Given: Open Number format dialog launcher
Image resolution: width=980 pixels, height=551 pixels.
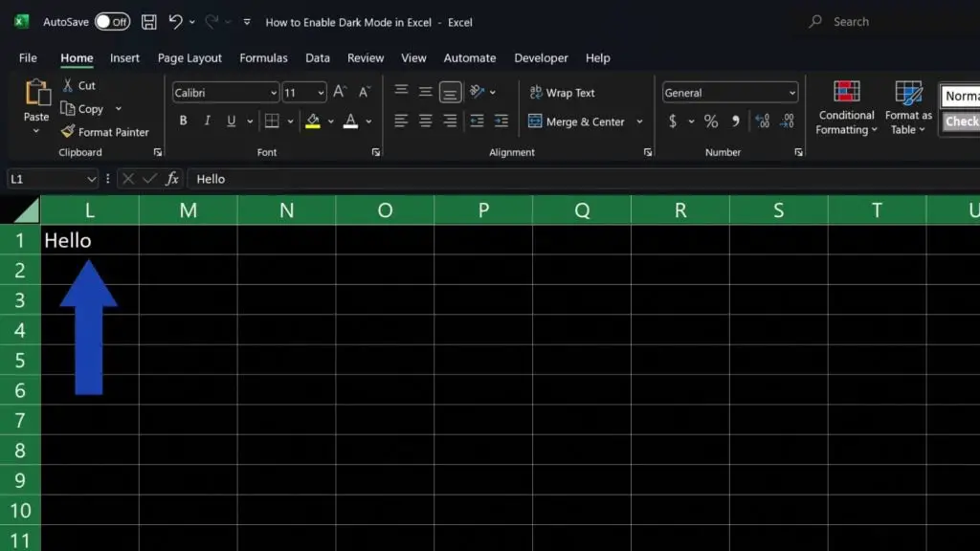Looking at the screenshot, I should pyautogui.click(x=798, y=152).
